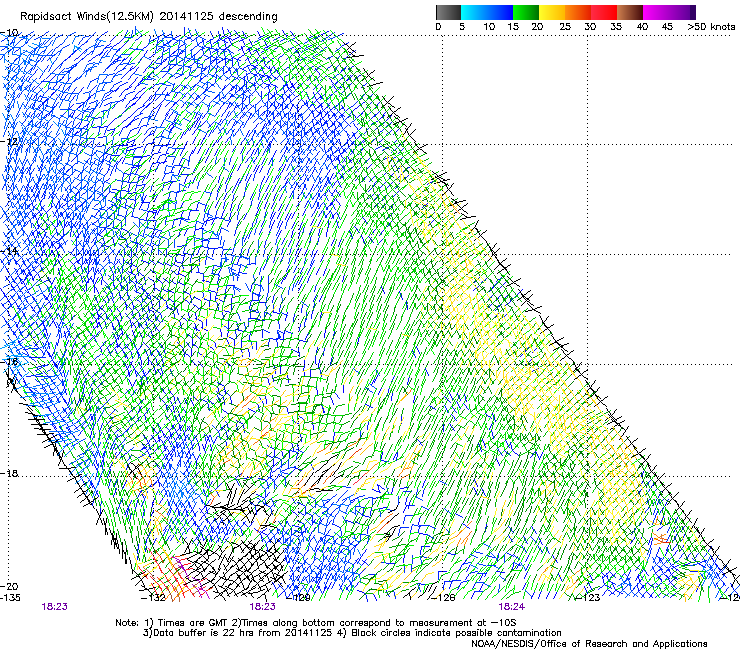Screen dimensions: 740x650
Task: Click the 18:23 time label beside -135
Action: (55, 607)
